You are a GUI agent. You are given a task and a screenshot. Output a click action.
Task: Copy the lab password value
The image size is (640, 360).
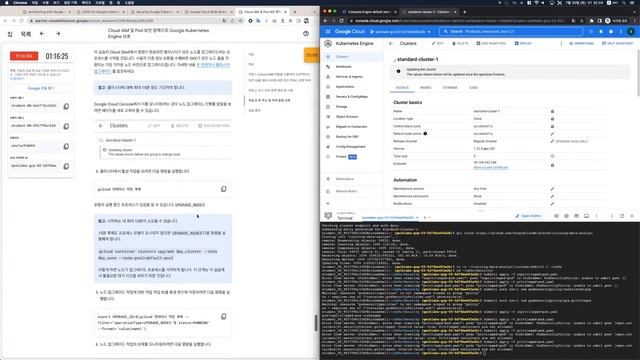tap(66, 146)
